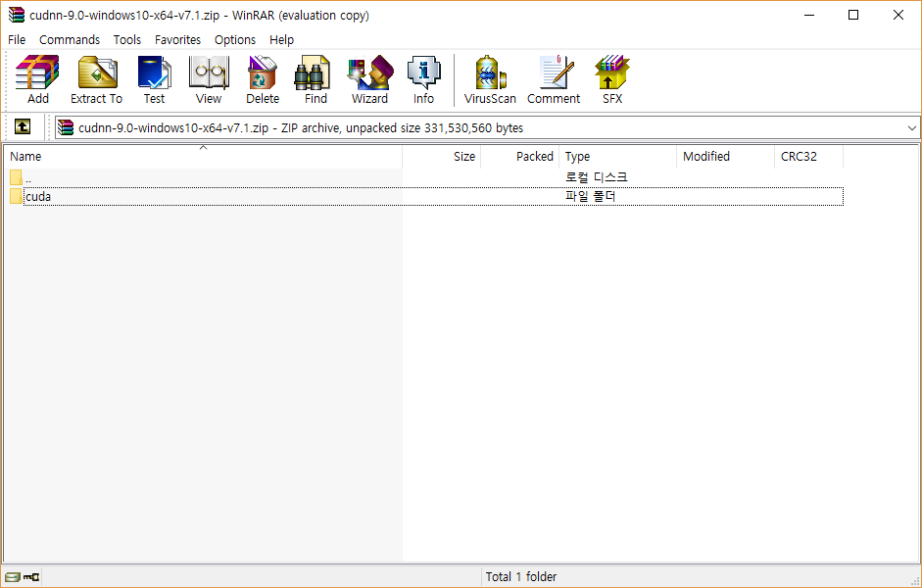This screenshot has height=588, width=922.
Task: Open the View file tool
Action: point(208,79)
